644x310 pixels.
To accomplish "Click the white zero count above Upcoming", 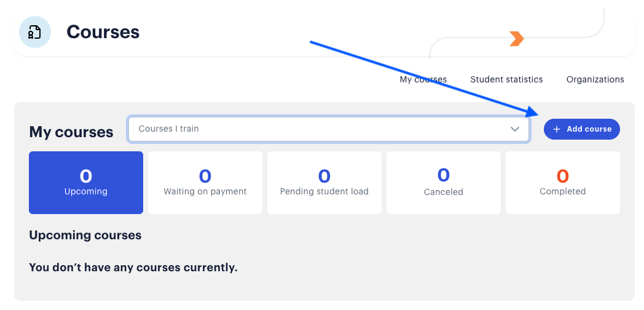I will click(86, 176).
